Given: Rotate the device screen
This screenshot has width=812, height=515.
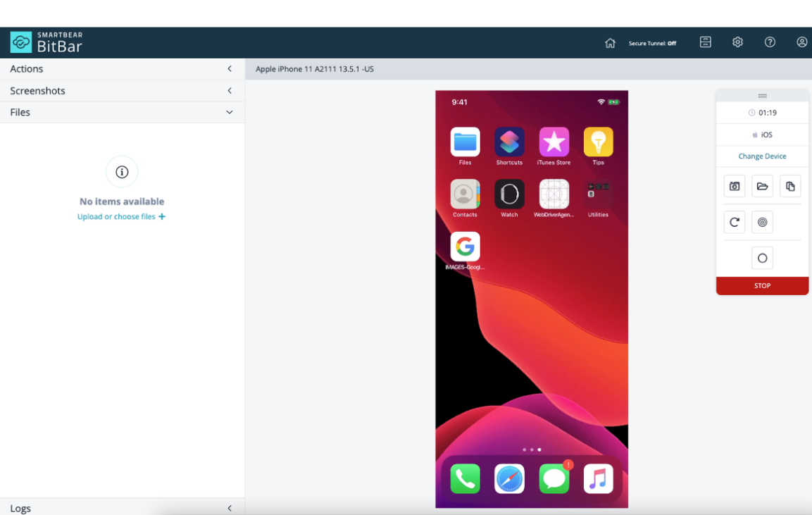Looking at the screenshot, I should (x=735, y=222).
